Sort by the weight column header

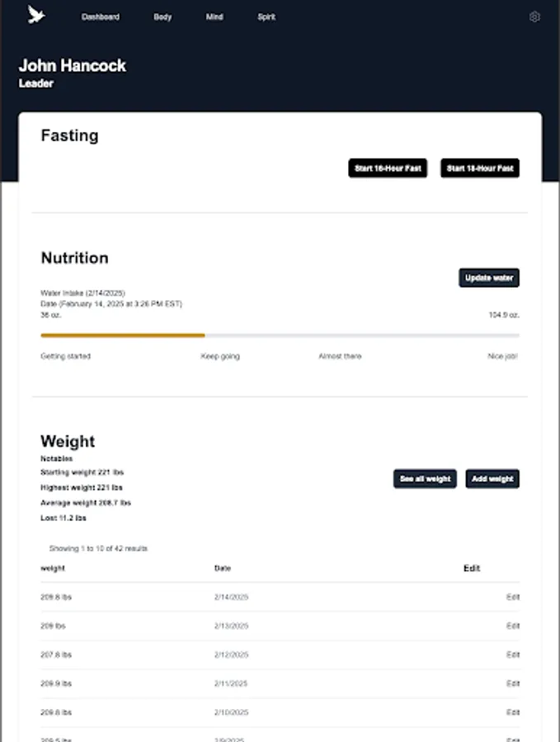tap(52, 568)
